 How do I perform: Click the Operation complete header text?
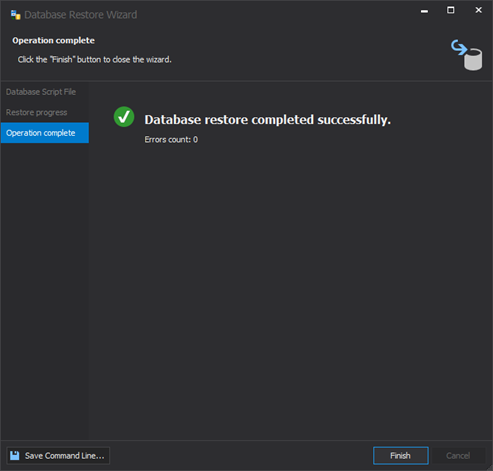click(x=53, y=40)
